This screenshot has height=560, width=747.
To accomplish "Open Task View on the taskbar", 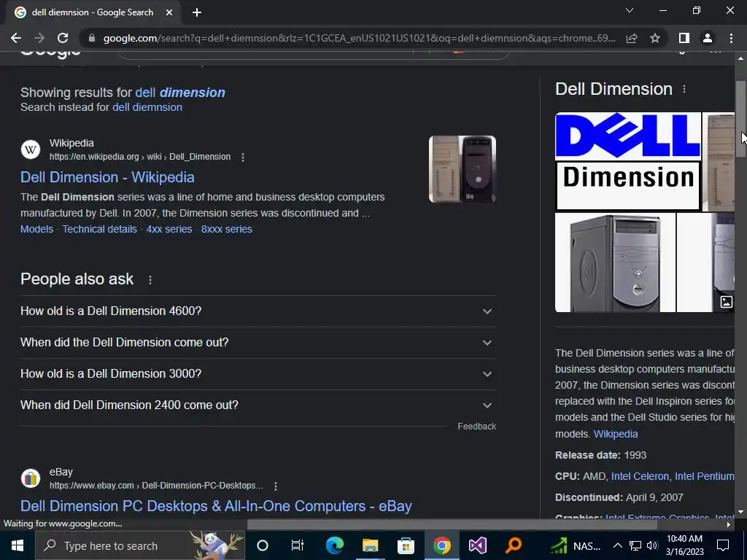I will tap(298, 545).
